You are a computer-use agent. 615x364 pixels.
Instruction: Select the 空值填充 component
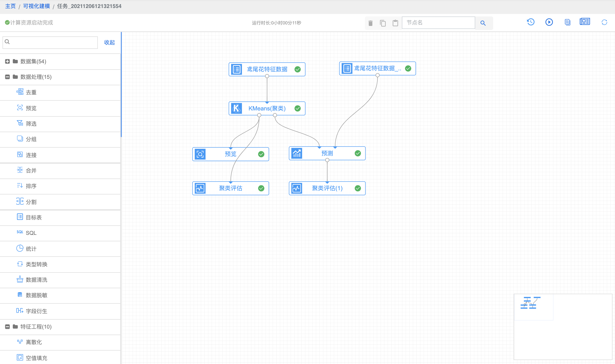point(60,358)
